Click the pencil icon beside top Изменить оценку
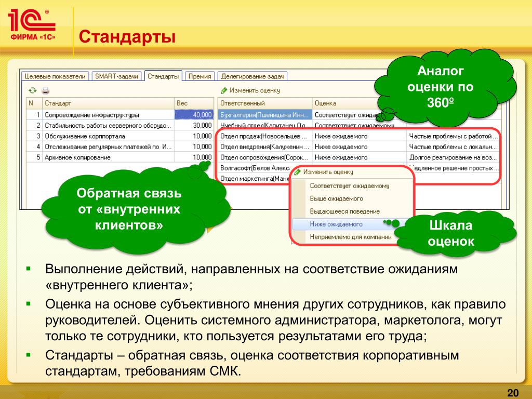Image resolution: width=532 pixels, height=399 pixels. pos(223,90)
